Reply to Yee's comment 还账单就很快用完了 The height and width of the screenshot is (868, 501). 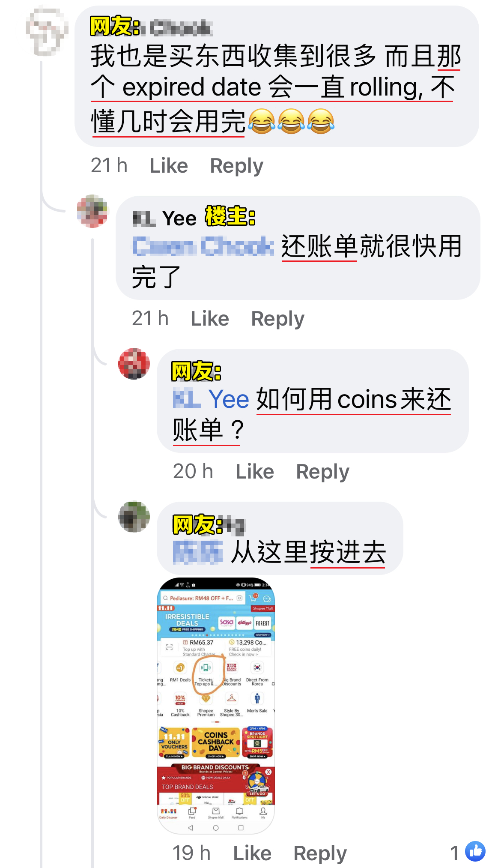pyautogui.click(x=277, y=319)
